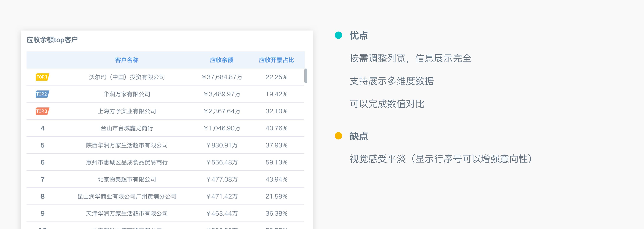Select customer 上海方予实业有限公司

point(127,111)
